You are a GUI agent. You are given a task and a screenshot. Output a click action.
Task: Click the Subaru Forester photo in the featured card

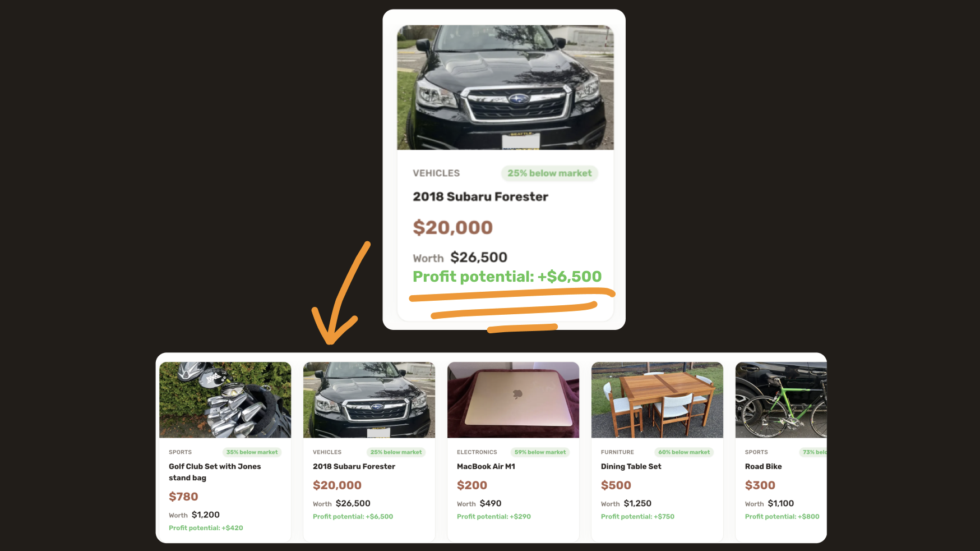pos(503,87)
